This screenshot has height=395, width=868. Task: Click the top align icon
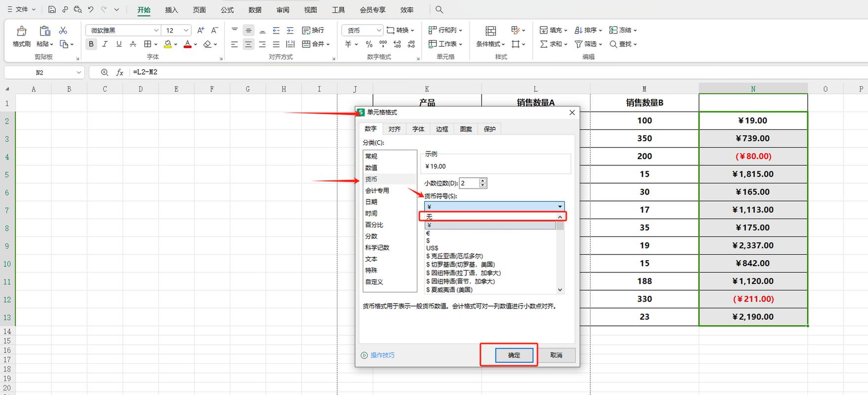pos(235,30)
